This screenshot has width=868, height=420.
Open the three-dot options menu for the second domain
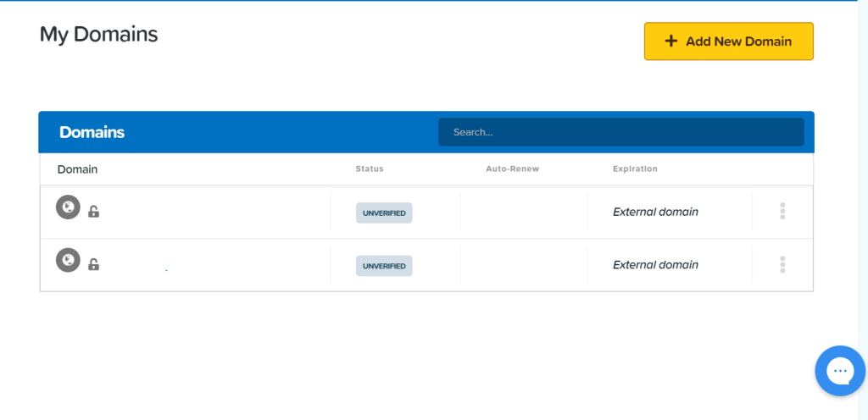[x=782, y=264]
